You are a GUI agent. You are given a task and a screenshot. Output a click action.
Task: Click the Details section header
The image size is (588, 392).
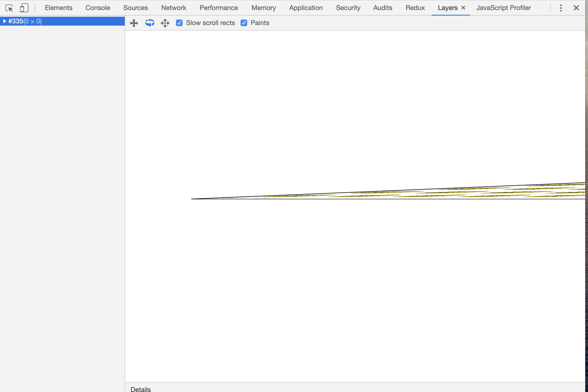click(141, 389)
